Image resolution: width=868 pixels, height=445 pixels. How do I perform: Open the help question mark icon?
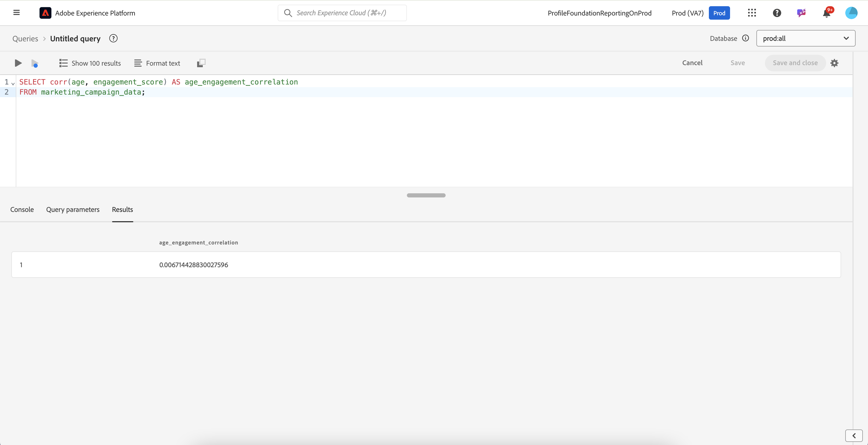tap(777, 13)
